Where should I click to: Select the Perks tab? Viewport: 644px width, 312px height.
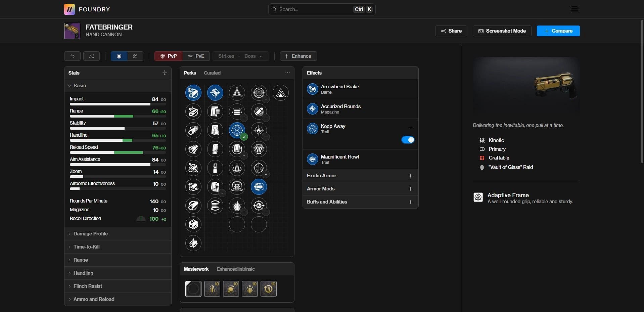tap(190, 73)
